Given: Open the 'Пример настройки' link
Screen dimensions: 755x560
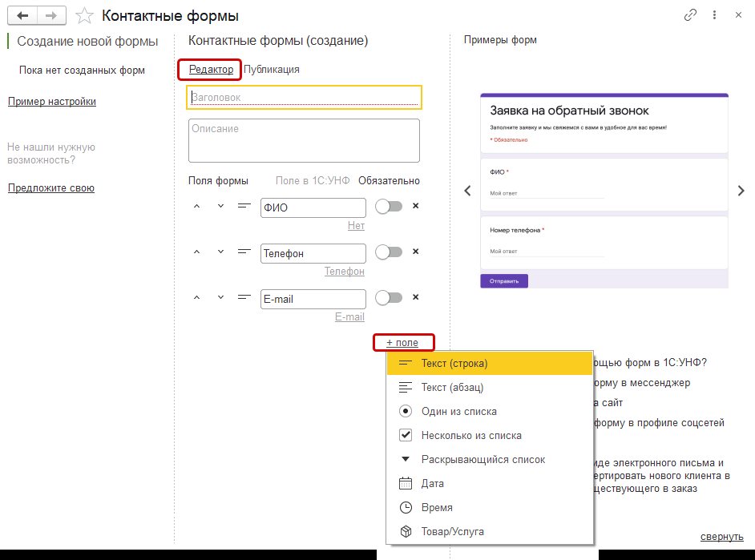Looking at the screenshot, I should 52,102.
